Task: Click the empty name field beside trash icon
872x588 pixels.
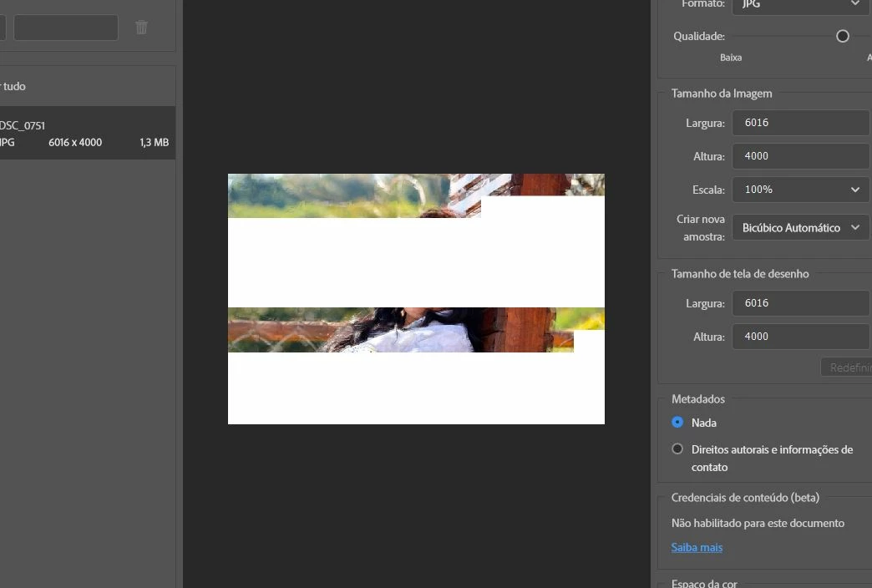Action: tap(66, 28)
